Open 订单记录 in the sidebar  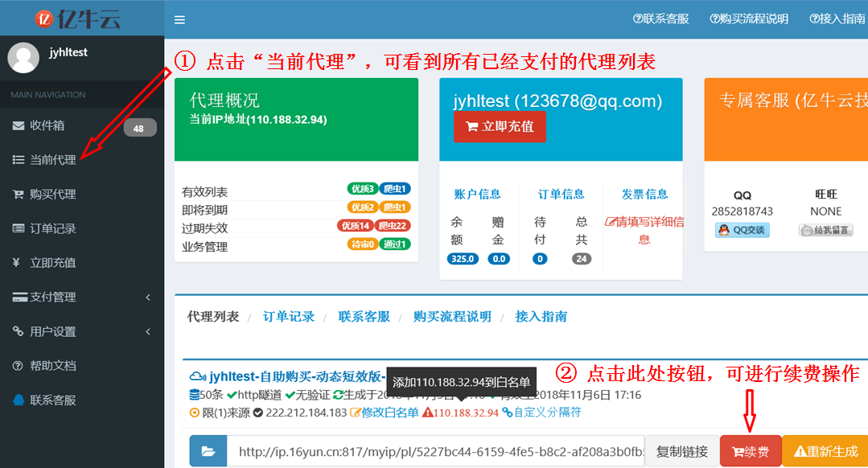pos(52,228)
